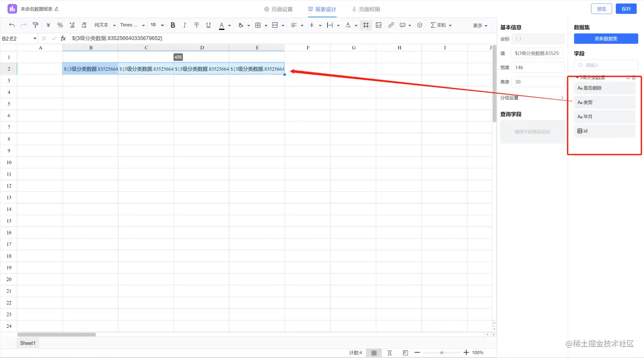Cancel the formula bar edit (X)
The width and height of the screenshot is (644, 358).
coord(44,38)
